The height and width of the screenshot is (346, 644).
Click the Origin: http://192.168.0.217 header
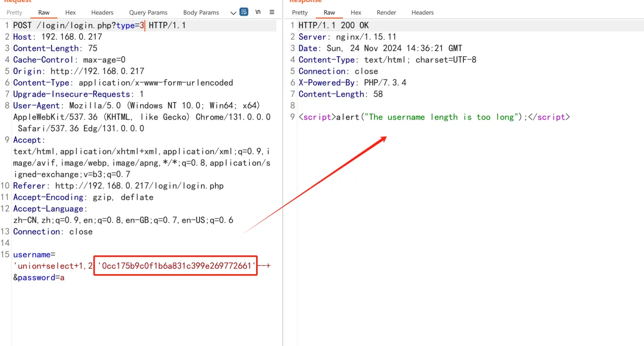point(79,71)
